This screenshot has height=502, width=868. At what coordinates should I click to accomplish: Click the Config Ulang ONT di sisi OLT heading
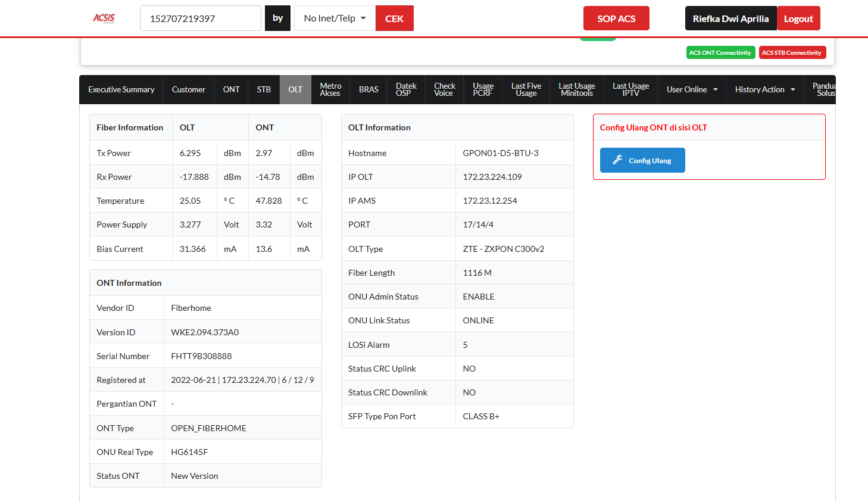click(654, 127)
